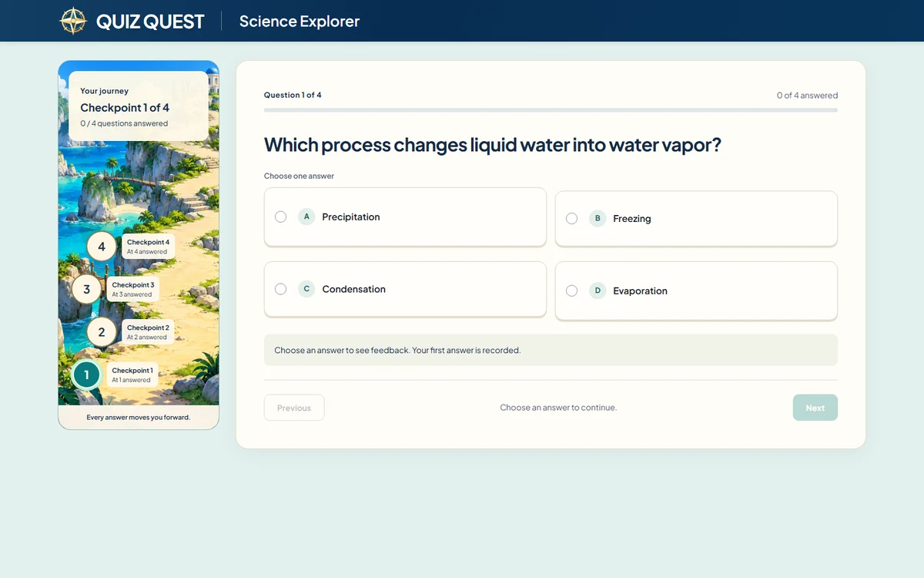Click the 'Checkpoint 1 of 4' heading
924x578 pixels.
click(125, 108)
